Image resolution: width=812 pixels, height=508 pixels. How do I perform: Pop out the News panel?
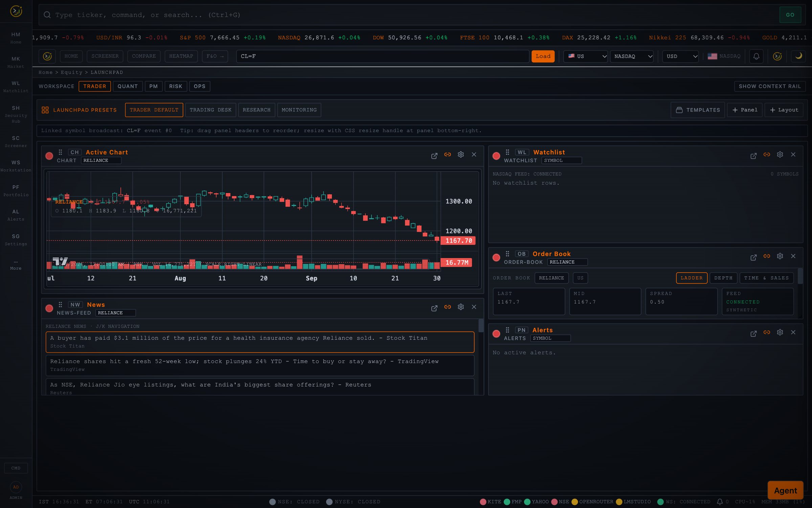pos(434,308)
